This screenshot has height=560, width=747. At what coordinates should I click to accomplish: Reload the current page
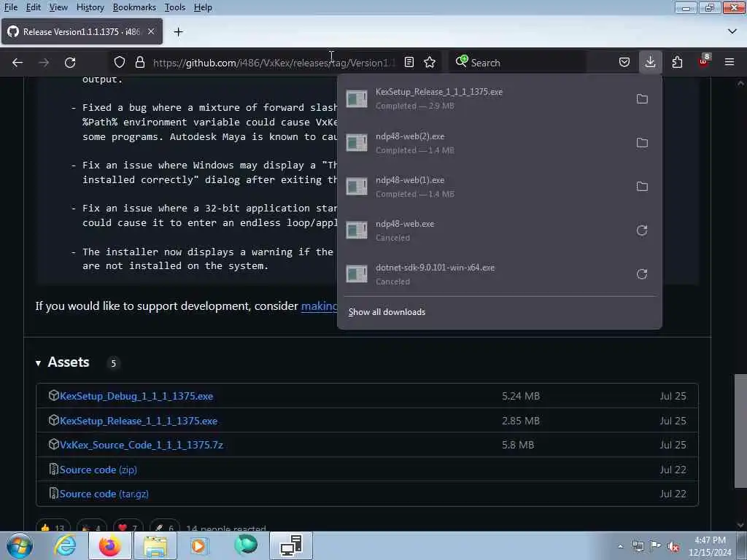pos(70,63)
